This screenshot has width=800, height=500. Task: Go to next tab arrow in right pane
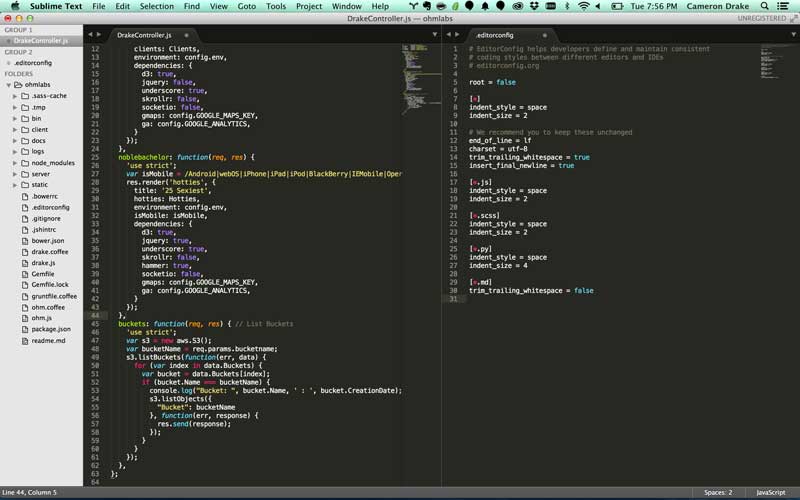[x=457, y=35]
